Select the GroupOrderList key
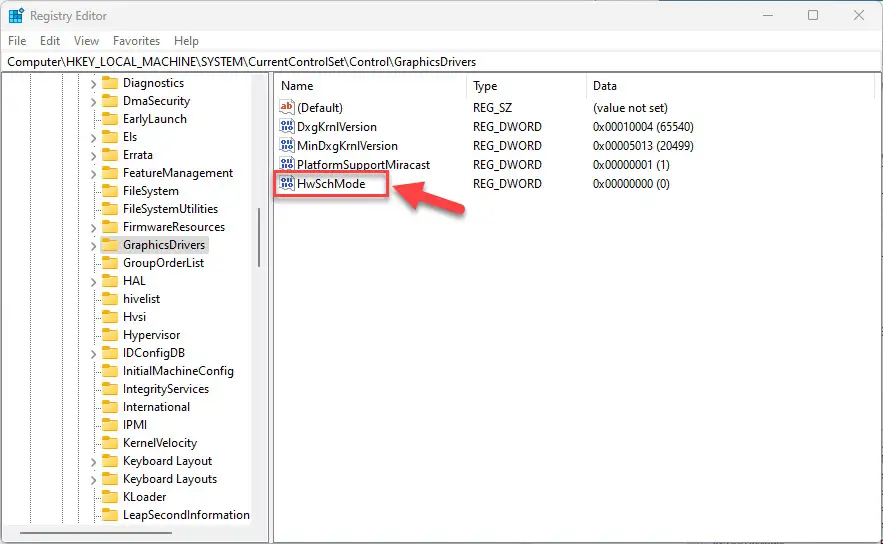This screenshot has height=544, width=883. point(163,263)
